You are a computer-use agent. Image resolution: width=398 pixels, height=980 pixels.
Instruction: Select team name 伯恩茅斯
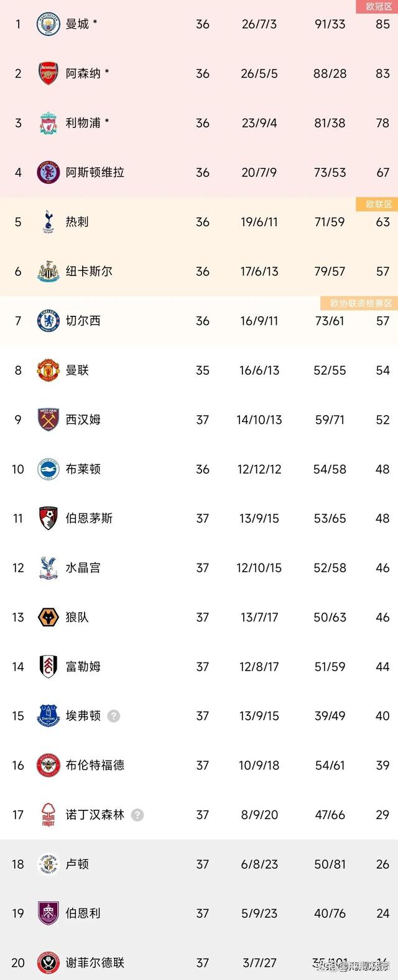pos(89,518)
